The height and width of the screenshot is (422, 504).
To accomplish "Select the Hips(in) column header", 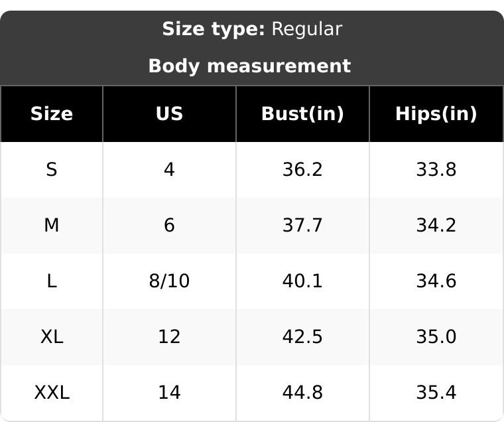I will (436, 113).
